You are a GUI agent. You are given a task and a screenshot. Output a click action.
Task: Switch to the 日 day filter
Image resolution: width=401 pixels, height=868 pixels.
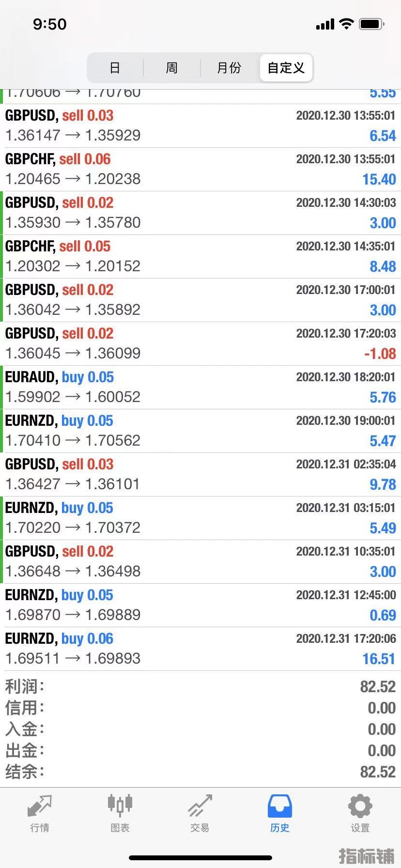coord(115,68)
